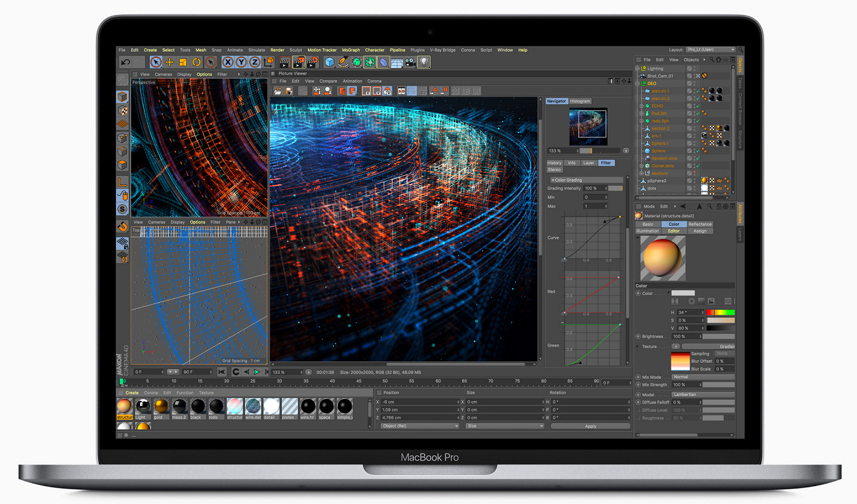The height and width of the screenshot is (504, 857).
Task: Open the Mix Mode Normal dropdown
Action: coord(703,377)
